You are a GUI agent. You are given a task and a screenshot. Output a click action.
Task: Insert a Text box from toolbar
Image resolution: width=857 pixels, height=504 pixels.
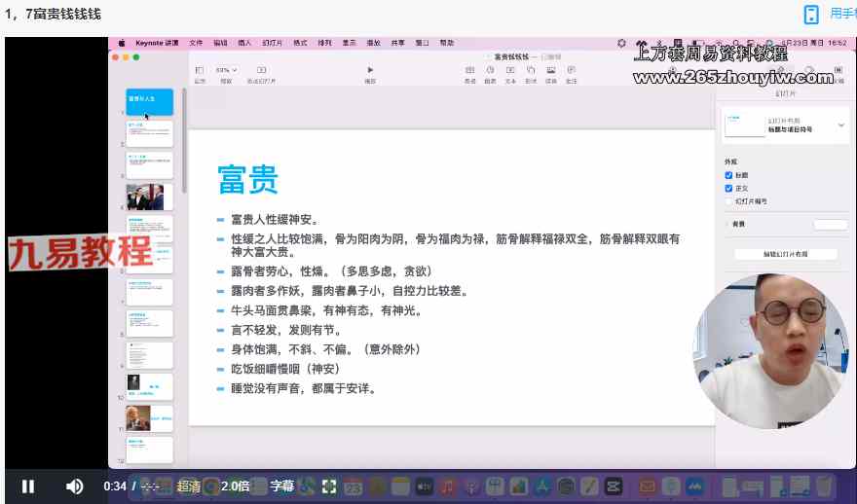tap(510, 71)
